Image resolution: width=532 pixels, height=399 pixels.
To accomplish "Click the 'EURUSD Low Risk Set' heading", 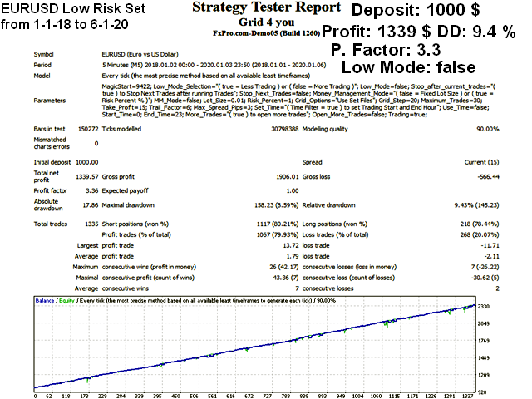I will click(x=73, y=8).
